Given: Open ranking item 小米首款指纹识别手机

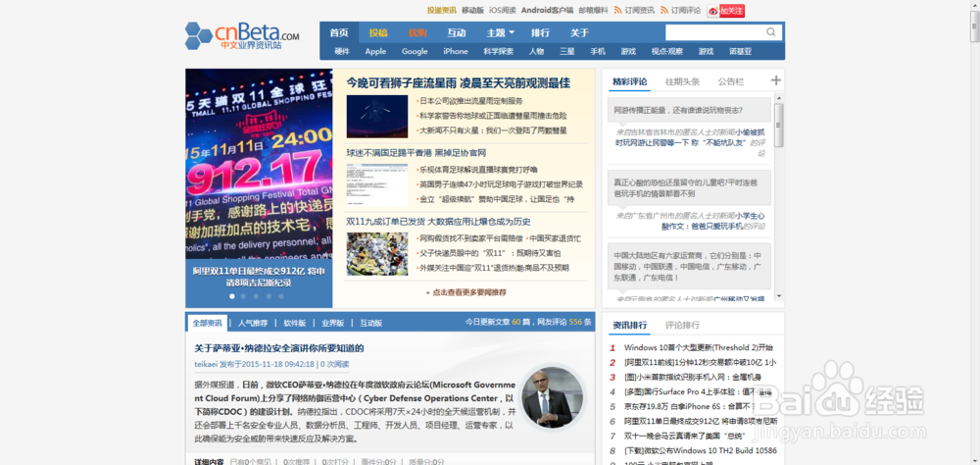Looking at the screenshot, I should click(693, 377).
